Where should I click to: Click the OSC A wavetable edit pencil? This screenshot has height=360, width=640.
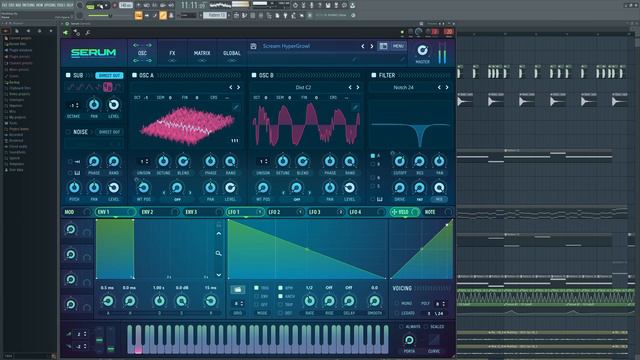236,107
